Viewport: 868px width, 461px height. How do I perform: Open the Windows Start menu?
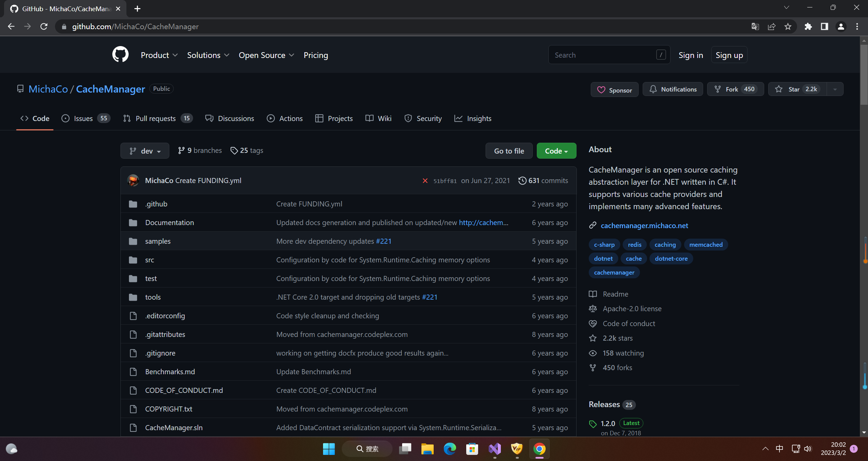(x=329, y=449)
